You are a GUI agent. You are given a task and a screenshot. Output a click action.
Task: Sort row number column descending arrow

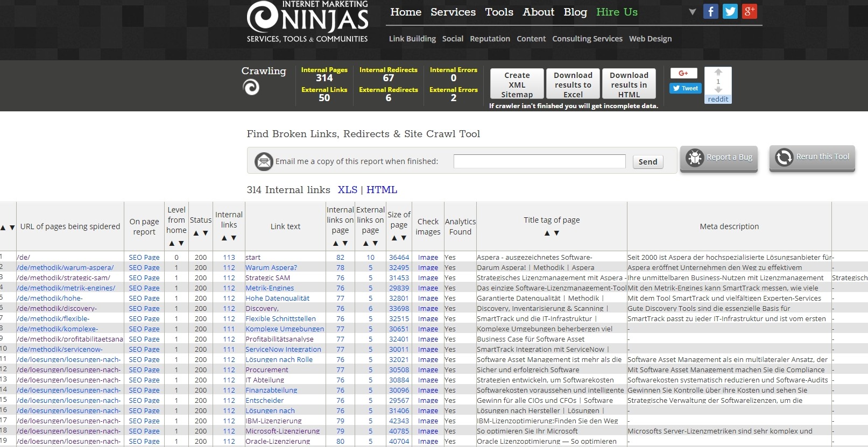[12, 228]
